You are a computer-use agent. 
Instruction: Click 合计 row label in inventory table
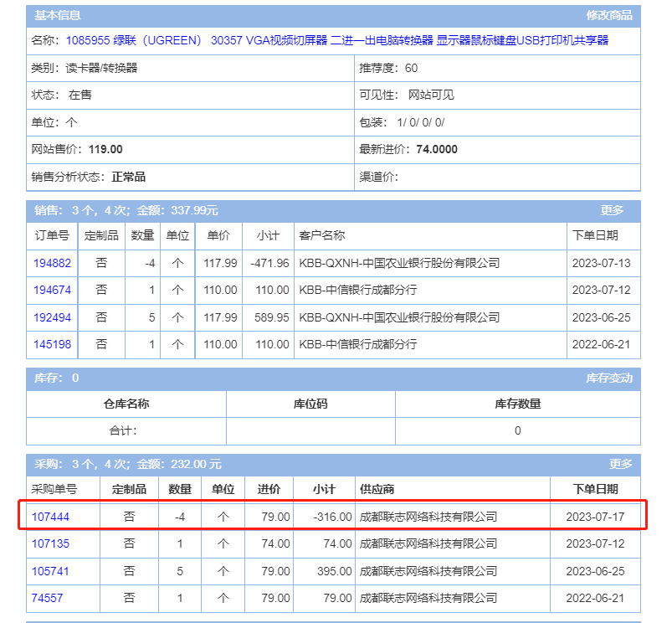click(x=123, y=430)
